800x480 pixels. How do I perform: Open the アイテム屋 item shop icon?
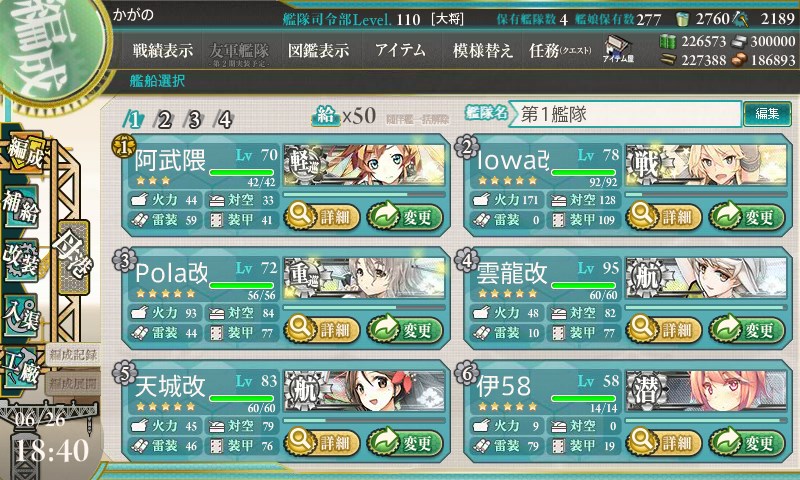click(x=618, y=49)
